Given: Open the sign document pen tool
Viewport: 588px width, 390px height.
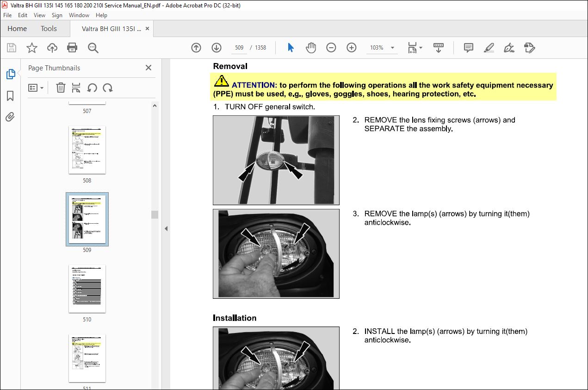Looking at the screenshot, I should pos(509,48).
